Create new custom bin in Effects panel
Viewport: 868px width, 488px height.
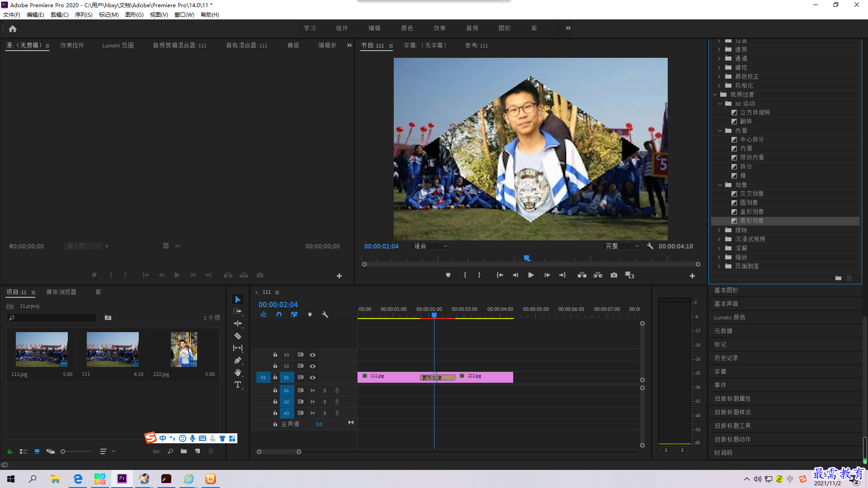[x=838, y=278]
